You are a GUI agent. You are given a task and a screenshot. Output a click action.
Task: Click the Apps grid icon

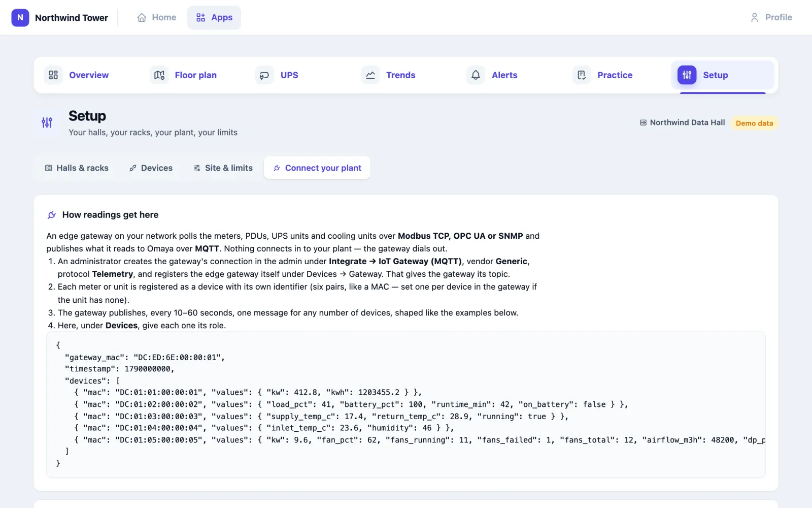201,18
